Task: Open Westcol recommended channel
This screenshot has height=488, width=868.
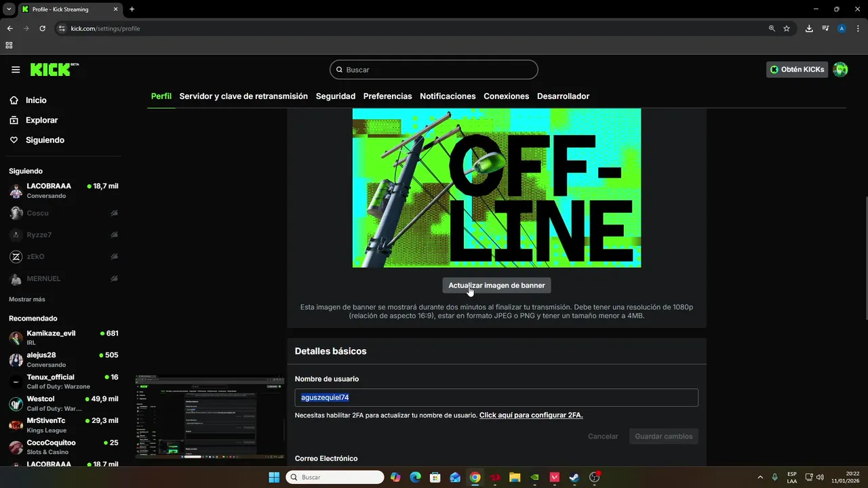Action: point(64,403)
